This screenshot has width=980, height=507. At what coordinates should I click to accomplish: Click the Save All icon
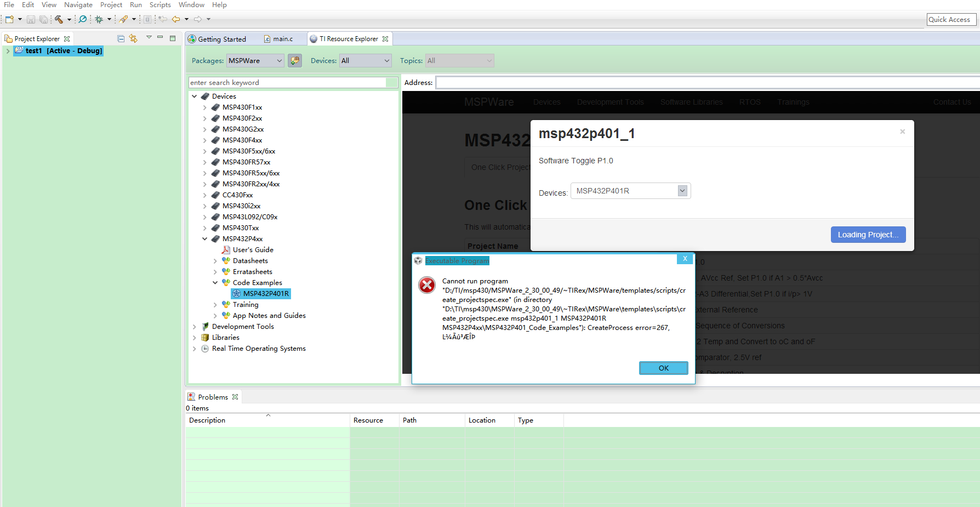pyautogui.click(x=43, y=19)
